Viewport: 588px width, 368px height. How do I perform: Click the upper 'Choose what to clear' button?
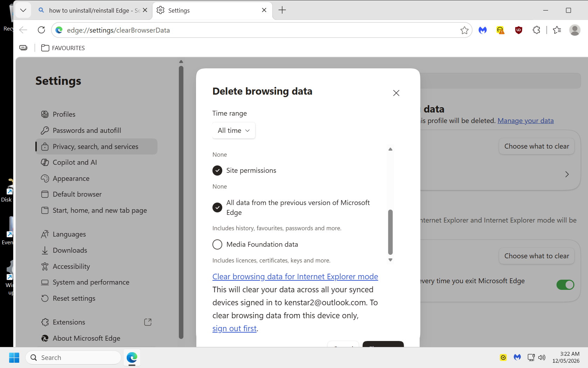[x=537, y=146]
